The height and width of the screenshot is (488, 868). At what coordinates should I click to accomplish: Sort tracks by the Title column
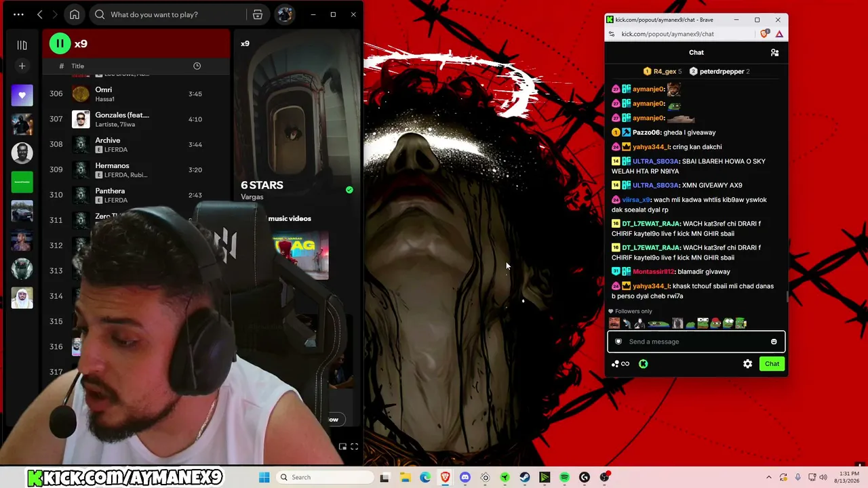click(78, 66)
